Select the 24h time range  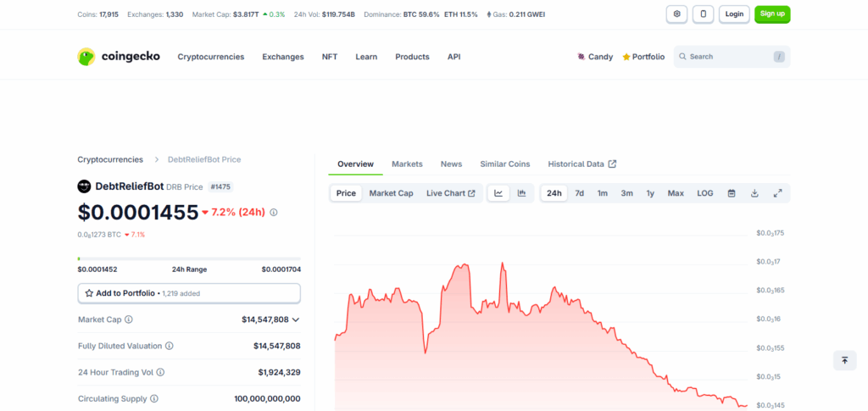tap(554, 193)
